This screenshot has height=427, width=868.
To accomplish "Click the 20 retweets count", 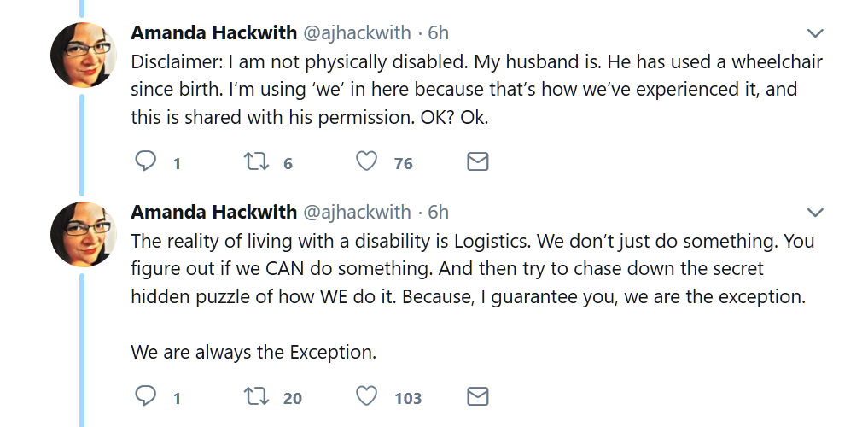I will point(292,398).
